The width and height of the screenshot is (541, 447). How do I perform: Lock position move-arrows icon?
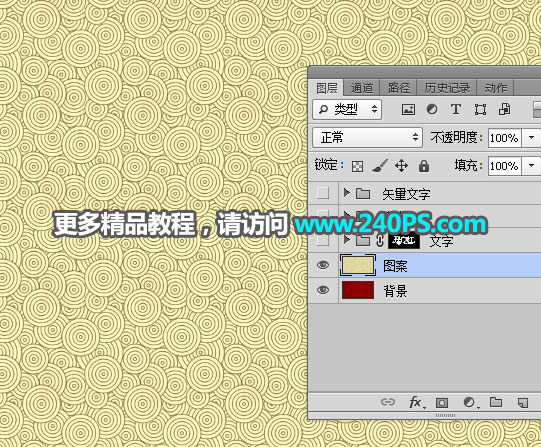click(x=401, y=166)
